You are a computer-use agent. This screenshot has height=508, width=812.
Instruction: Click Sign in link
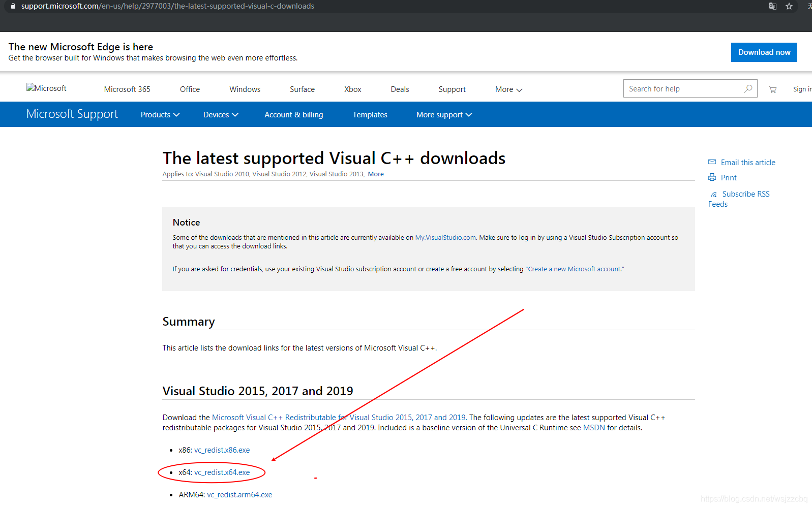pyautogui.click(x=802, y=89)
